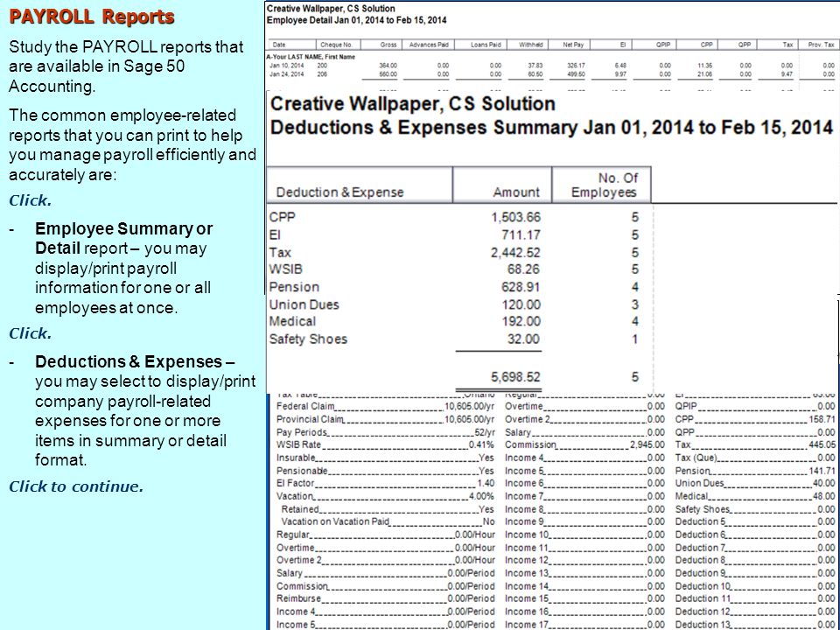The image size is (840, 630).
Task: Click the 'Deduction 13' field label
Action: coord(703,625)
